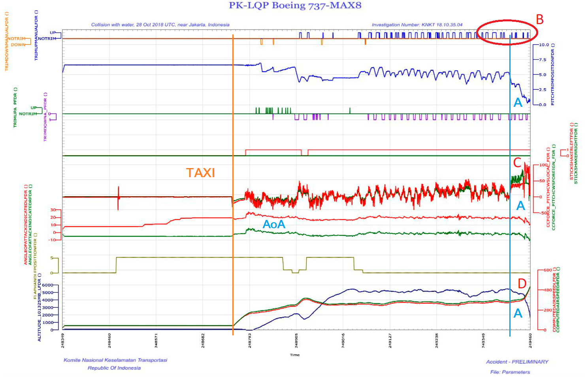588x386 pixels.
Task: Click the 7.5 pitch trim scale value
Action: [543, 60]
